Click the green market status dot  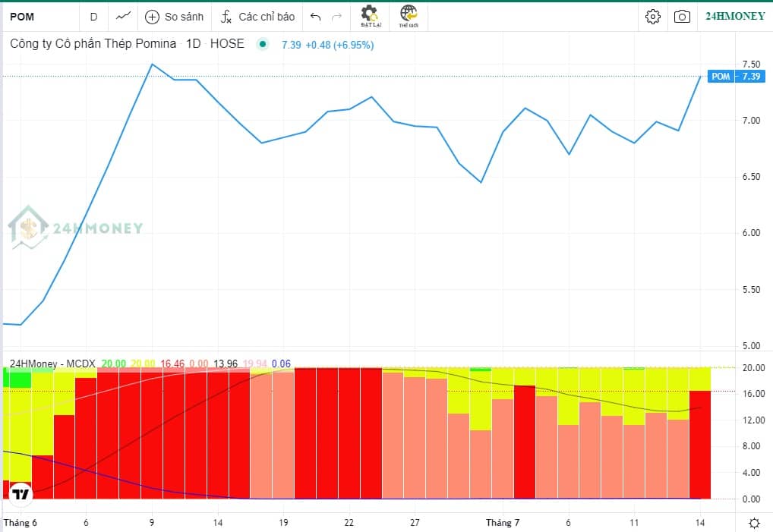[x=263, y=44]
